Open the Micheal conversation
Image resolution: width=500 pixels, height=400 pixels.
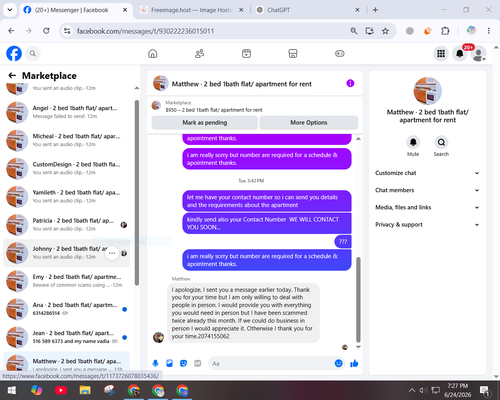(x=67, y=140)
